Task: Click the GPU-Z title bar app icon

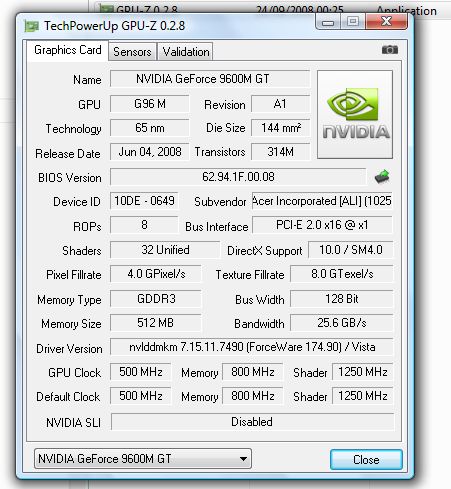Action: click(x=32, y=26)
